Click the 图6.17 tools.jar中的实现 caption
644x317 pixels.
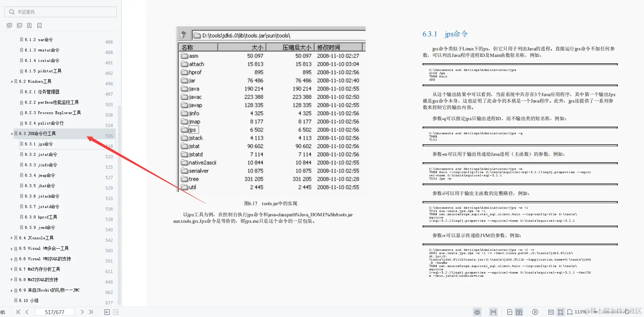[x=271, y=204]
